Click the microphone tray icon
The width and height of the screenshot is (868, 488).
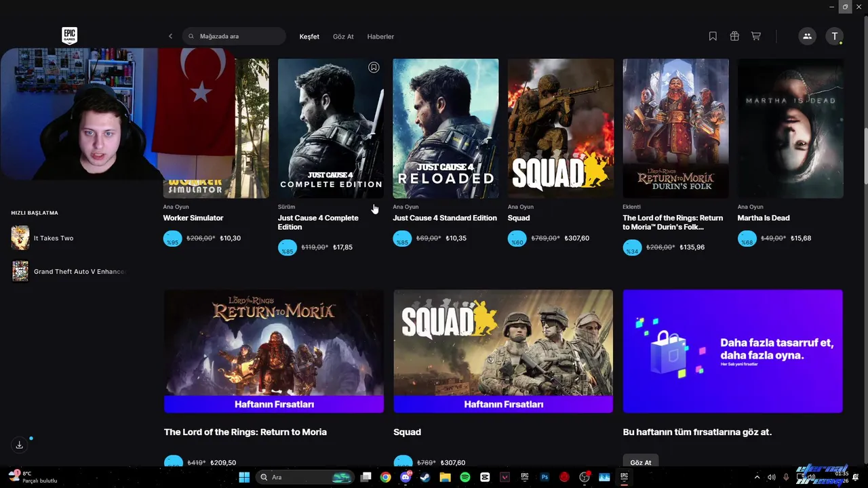click(786, 477)
